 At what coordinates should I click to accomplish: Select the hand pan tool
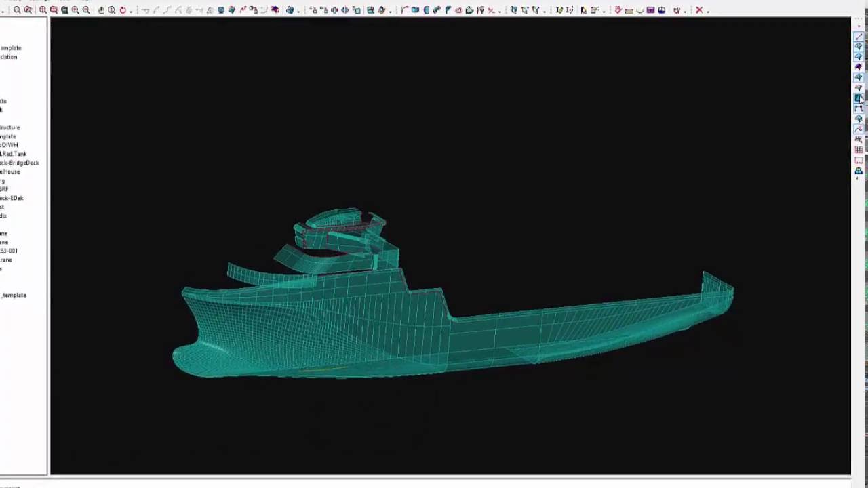[x=101, y=10]
